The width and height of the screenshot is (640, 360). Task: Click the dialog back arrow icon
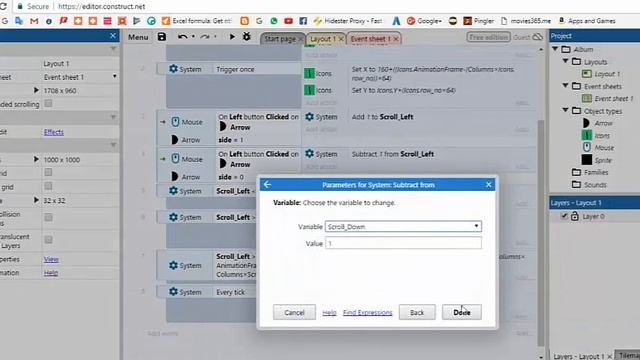pos(267,184)
